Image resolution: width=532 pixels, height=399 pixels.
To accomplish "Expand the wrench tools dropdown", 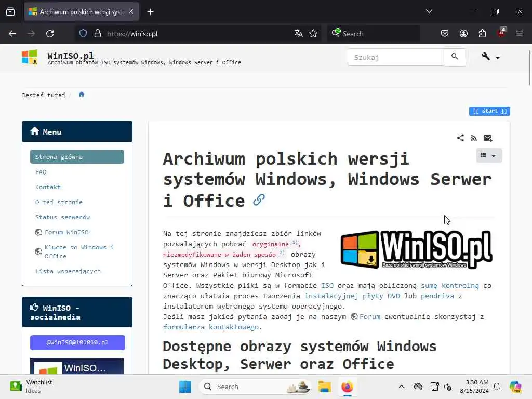I will pos(490,57).
